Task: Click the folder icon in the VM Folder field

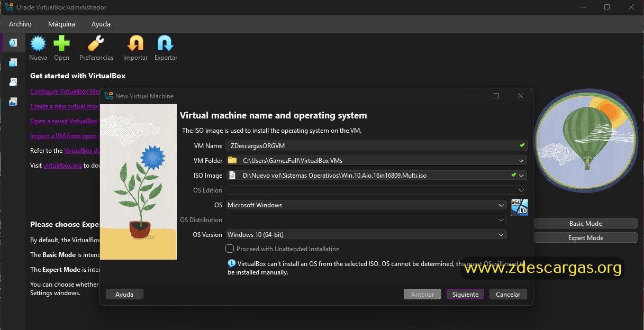Action: coord(232,160)
